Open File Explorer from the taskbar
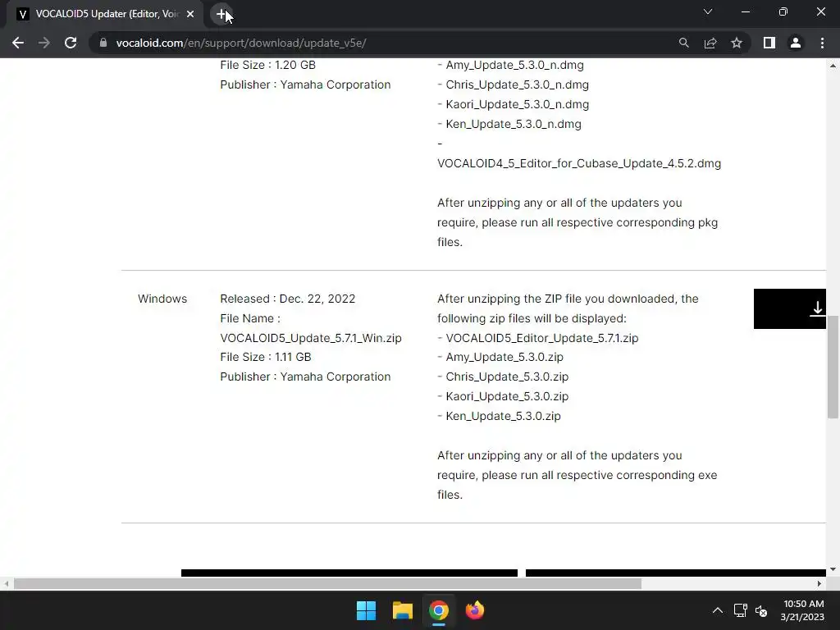Viewport: 840px width, 630px height. pos(402,610)
